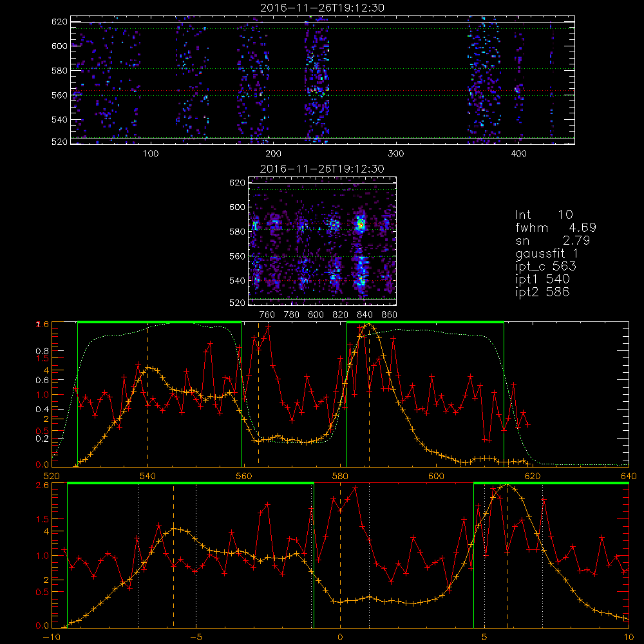The width and height of the screenshot is (644, 644).
Task: Click x-axis tick label 840 on middle image
Action: click(365, 315)
